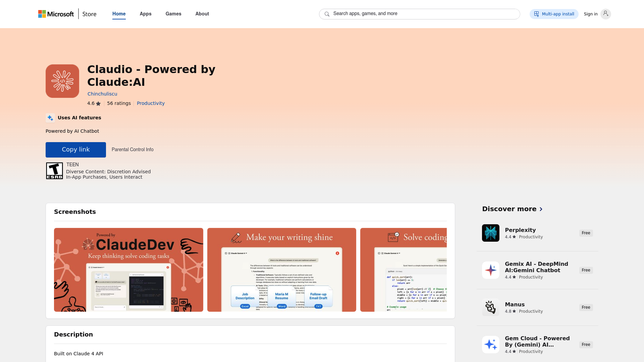This screenshot has height=362, width=644.
Task: Open the Games tab
Action: pos(173,14)
